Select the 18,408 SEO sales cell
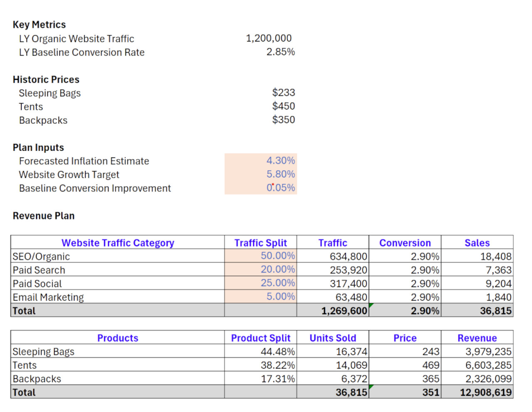 (x=477, y=256)
